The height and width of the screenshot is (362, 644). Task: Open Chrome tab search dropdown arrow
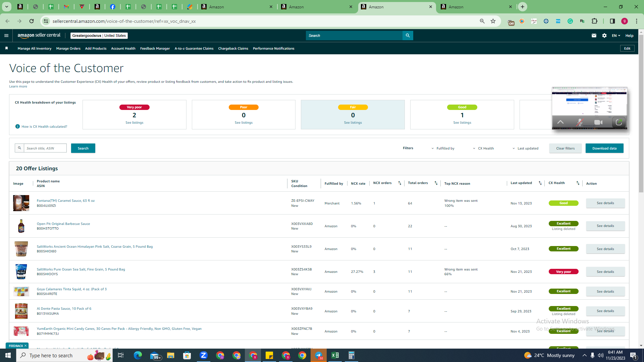(x=6, y=7)
